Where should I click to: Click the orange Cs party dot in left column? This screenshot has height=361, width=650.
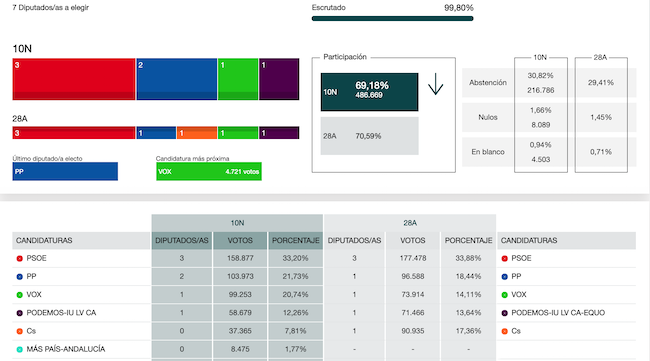(19, 332)
